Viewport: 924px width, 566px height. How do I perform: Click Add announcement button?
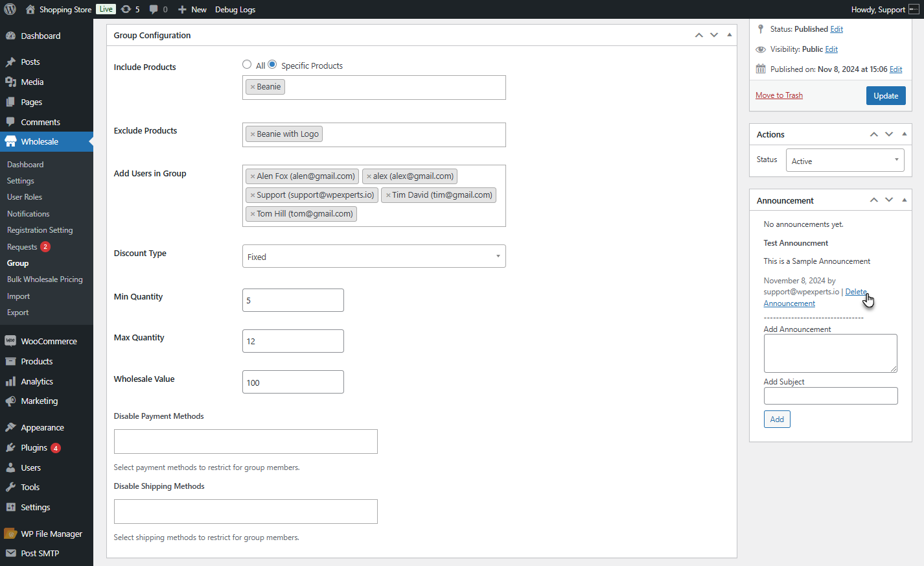pyautogui.click(x=777, y=419)
